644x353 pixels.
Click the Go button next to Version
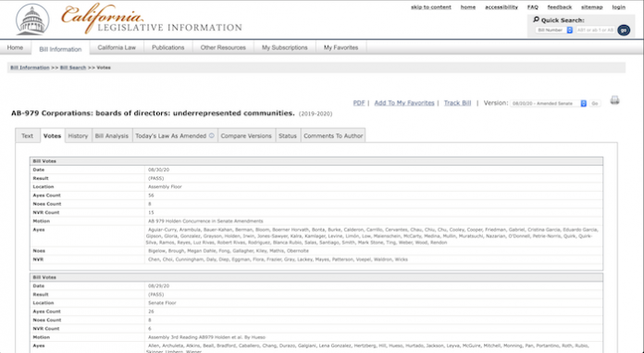click(594, 103)
